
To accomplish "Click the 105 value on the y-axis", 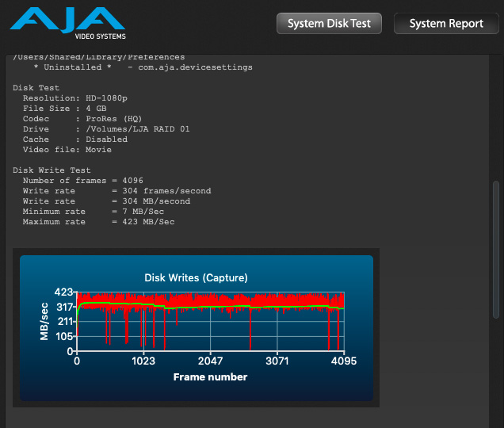I will tap(64, 336).
